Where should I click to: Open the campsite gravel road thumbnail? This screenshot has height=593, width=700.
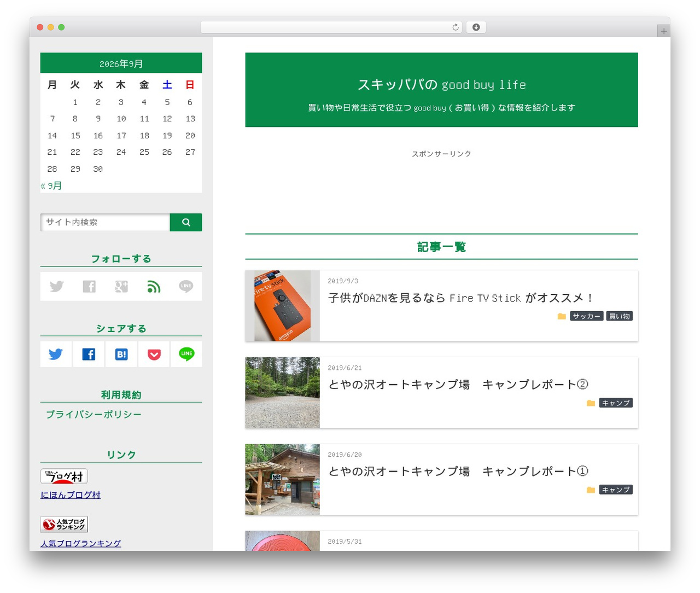coord(282,393)
